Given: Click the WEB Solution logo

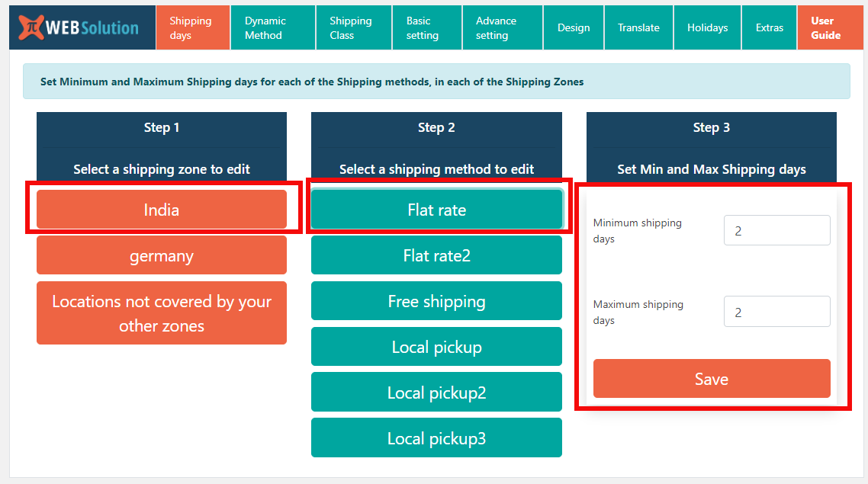Looking at the screenshot, I should [x=81, y=27].
